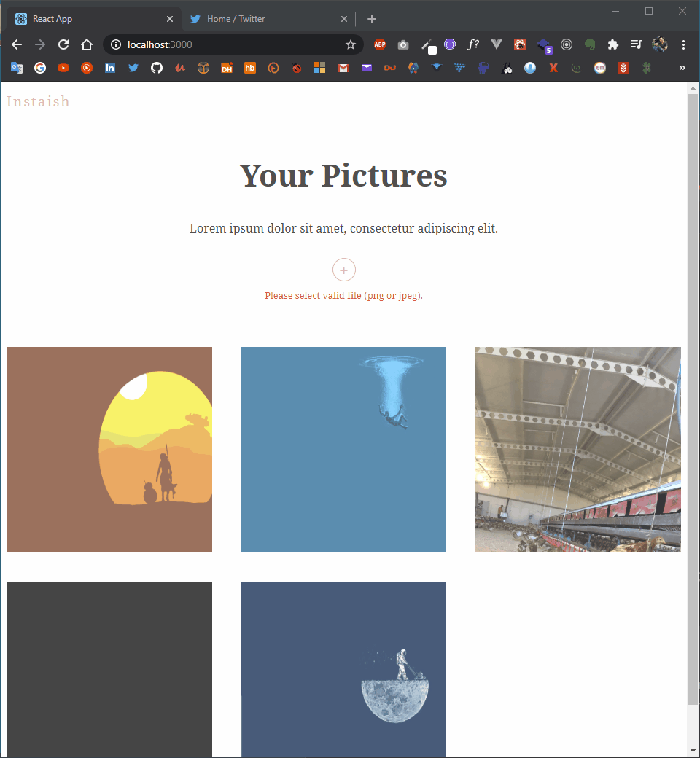Open the Extensions puzzle piece menu
The image size is (700, 758).
tap(613, 44)
